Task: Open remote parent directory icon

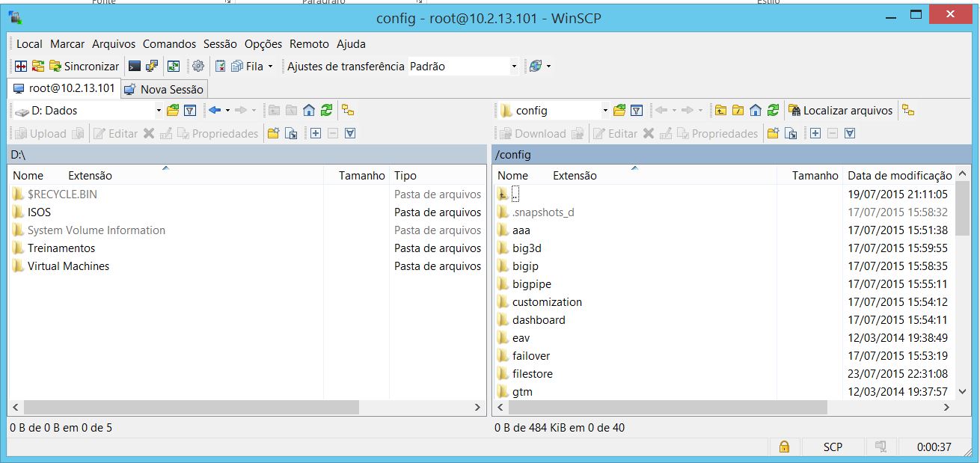Action: click(x=720, y=111)
